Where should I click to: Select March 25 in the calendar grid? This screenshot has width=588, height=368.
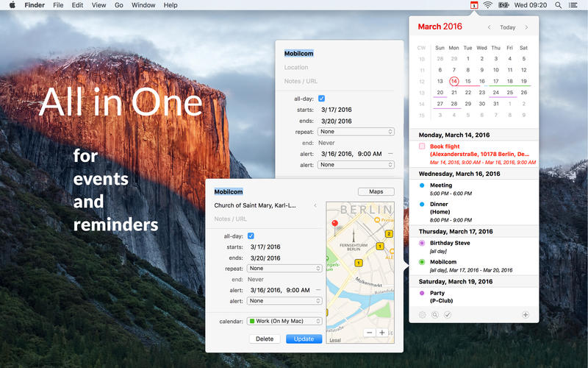point(510,93)
